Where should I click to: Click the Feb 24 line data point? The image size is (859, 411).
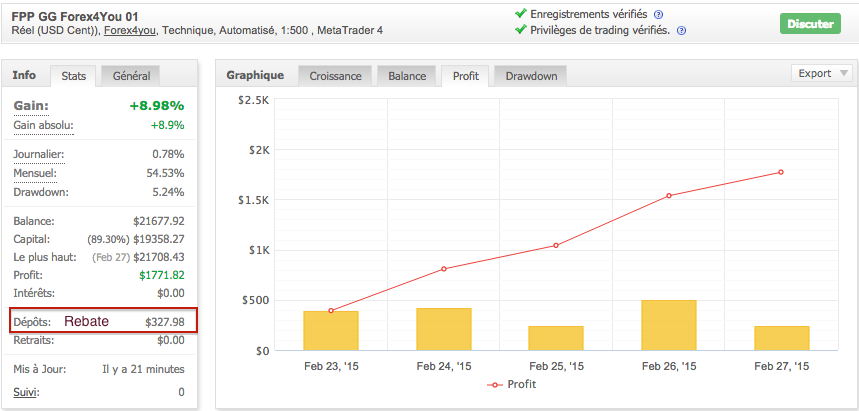click(x=443, y=269)
